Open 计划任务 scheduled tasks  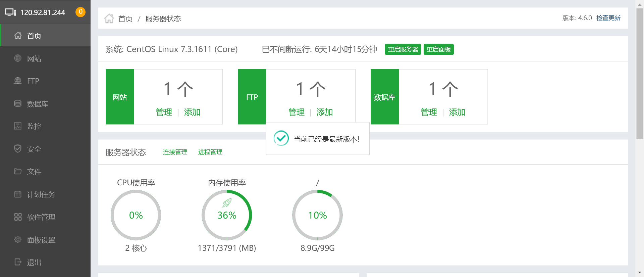(x=45, y=194)
